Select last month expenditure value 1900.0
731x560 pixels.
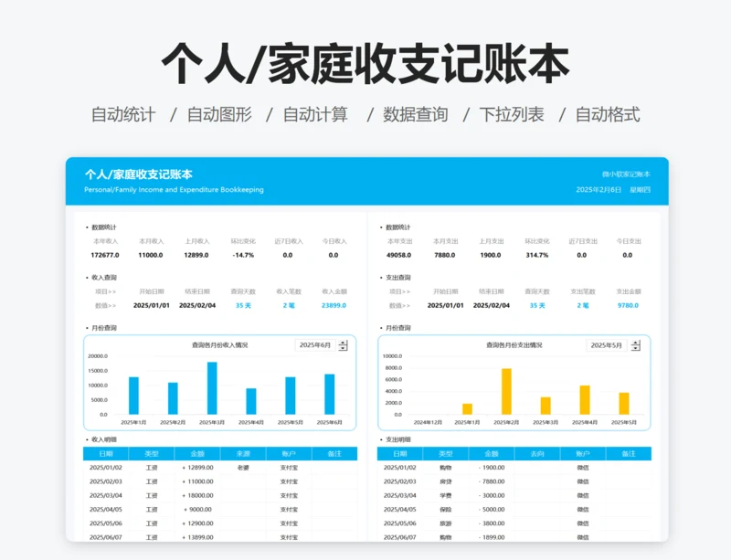[491, 255]
